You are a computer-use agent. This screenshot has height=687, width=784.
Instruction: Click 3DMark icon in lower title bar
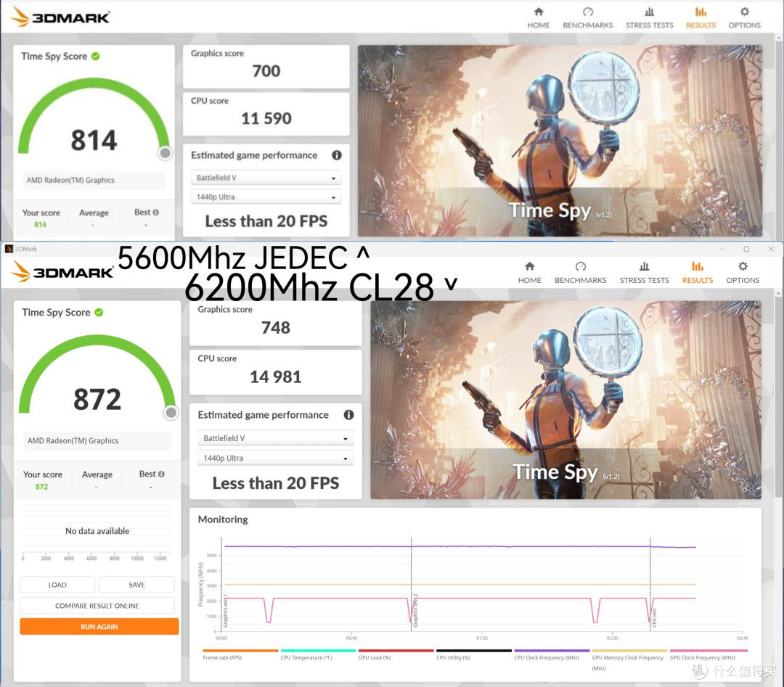click(9, 249)
